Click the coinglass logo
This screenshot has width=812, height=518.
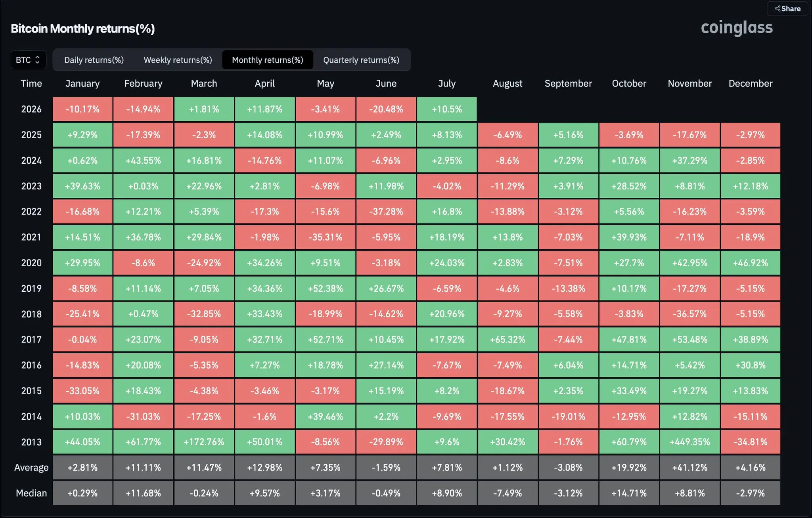[x=737, y=28]
